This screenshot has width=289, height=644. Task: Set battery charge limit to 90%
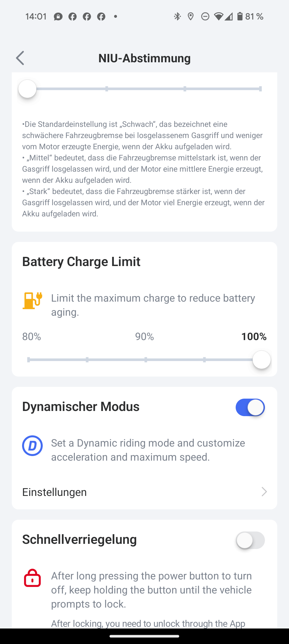tap(146, 360)
